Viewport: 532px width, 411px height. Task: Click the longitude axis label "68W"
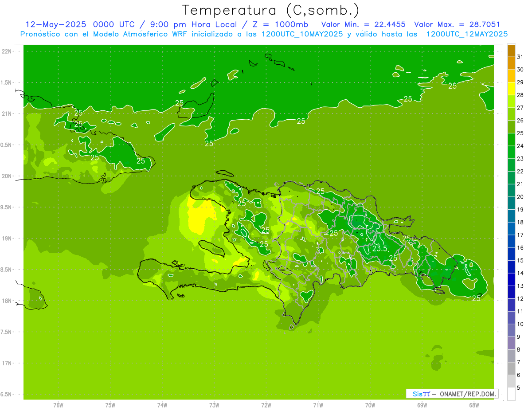click(x=474, y=405)
